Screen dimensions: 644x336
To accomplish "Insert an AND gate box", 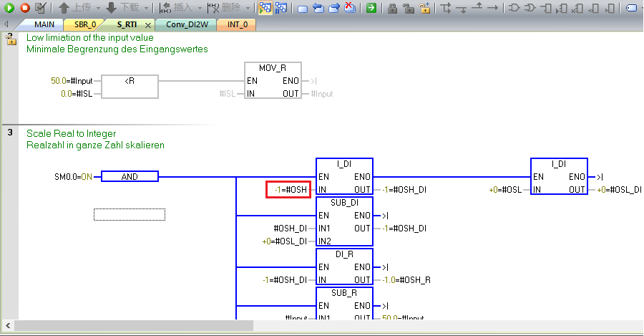I will coord(514,8).
